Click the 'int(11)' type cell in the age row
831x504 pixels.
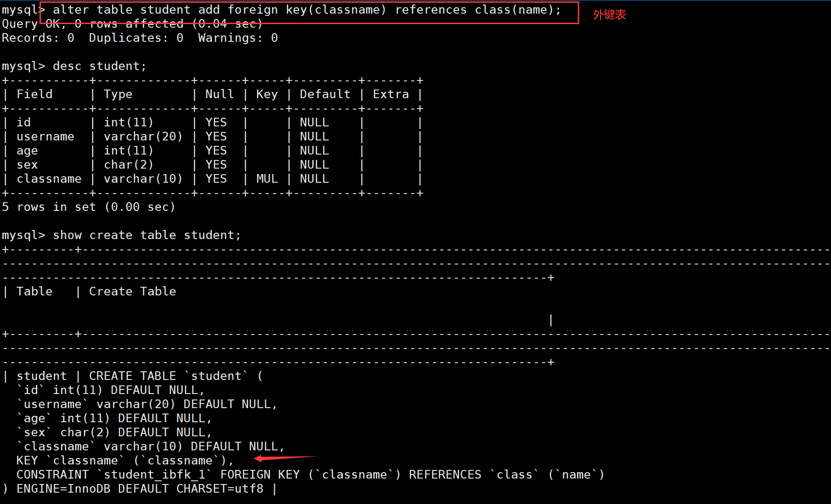coord(129,151)
